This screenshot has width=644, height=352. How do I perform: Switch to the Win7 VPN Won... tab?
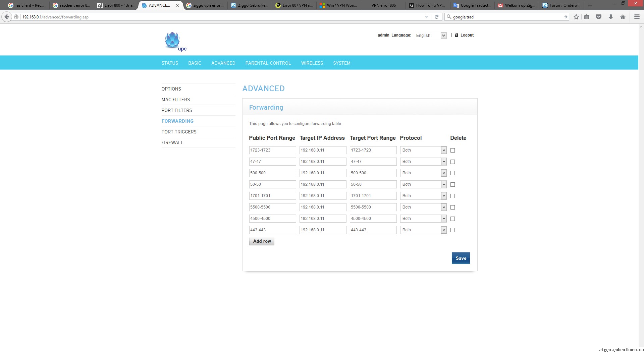(x=339, y=5)
